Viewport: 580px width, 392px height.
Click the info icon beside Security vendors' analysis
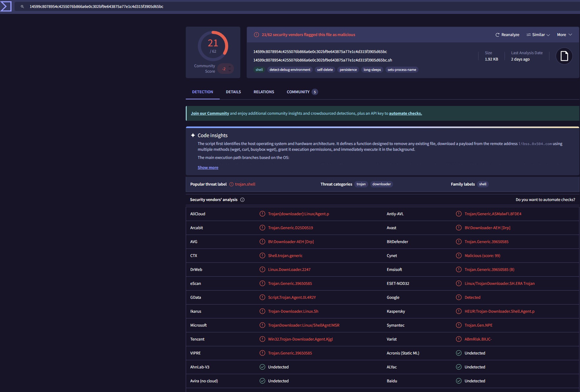[x=242, y=200]
